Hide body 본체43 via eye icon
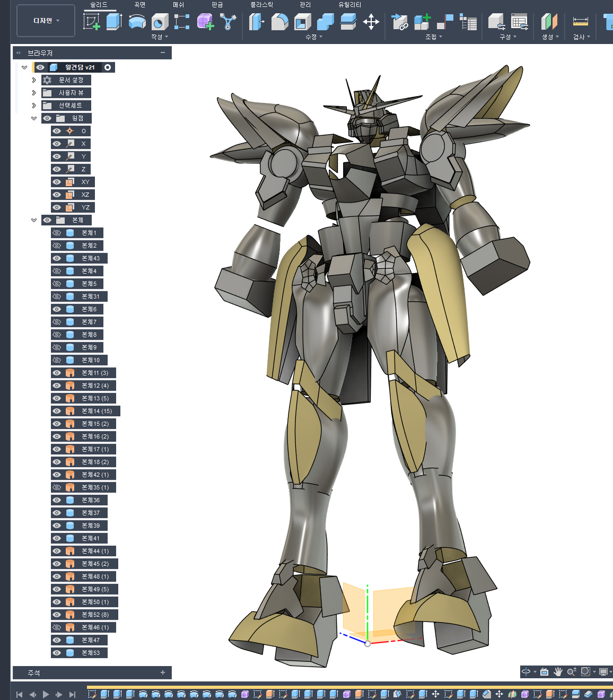 point(57,258)
